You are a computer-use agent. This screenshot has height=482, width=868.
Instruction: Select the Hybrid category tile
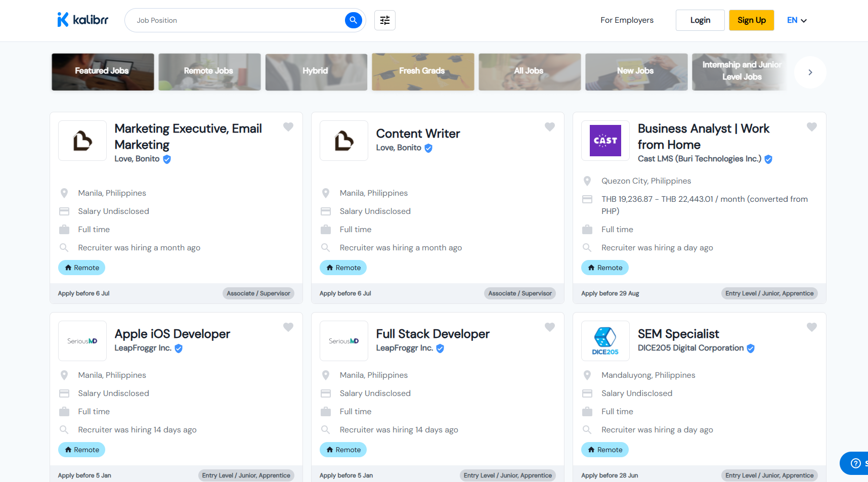point(316,72)
